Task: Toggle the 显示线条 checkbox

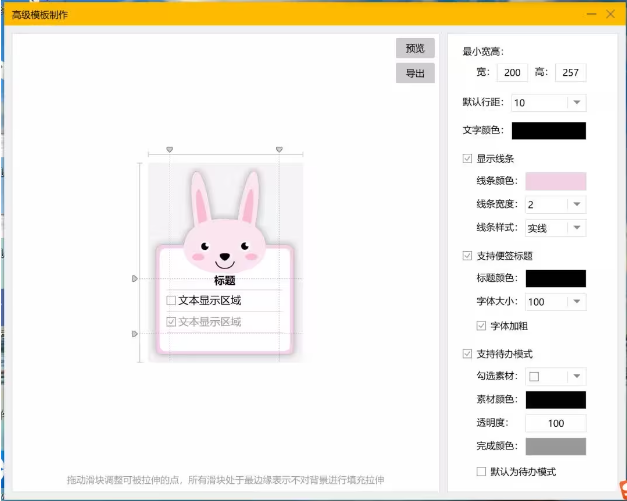Action: [x=468, y=159]
